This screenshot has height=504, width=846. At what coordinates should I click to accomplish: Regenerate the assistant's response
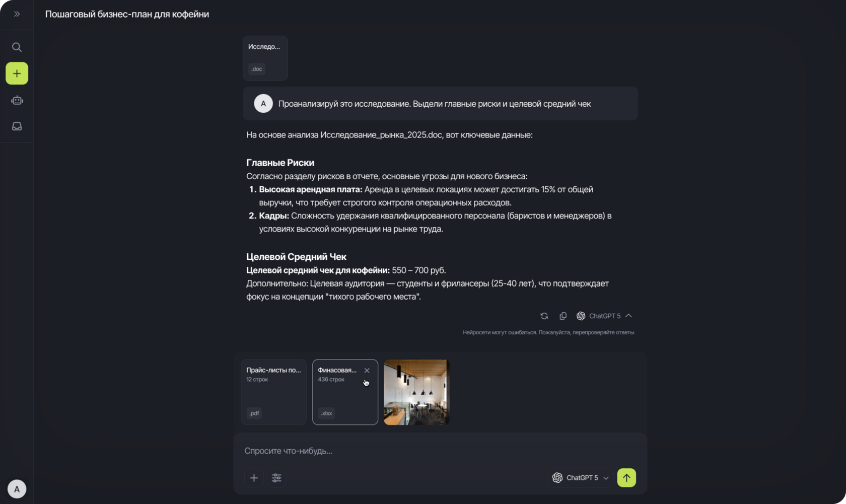coord(544,316)
